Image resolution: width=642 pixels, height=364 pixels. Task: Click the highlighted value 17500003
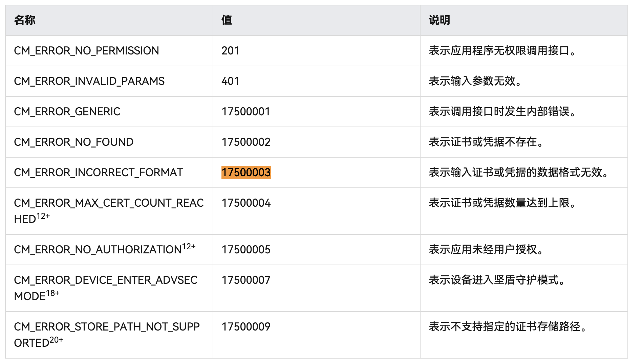click(x=246, y=173)
